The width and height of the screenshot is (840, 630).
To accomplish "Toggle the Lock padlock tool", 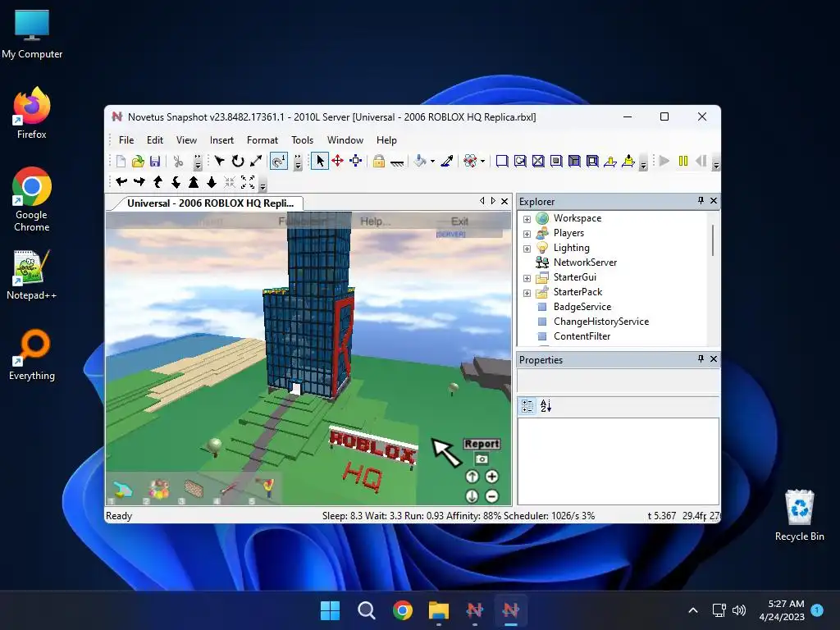I will (379, 161).
